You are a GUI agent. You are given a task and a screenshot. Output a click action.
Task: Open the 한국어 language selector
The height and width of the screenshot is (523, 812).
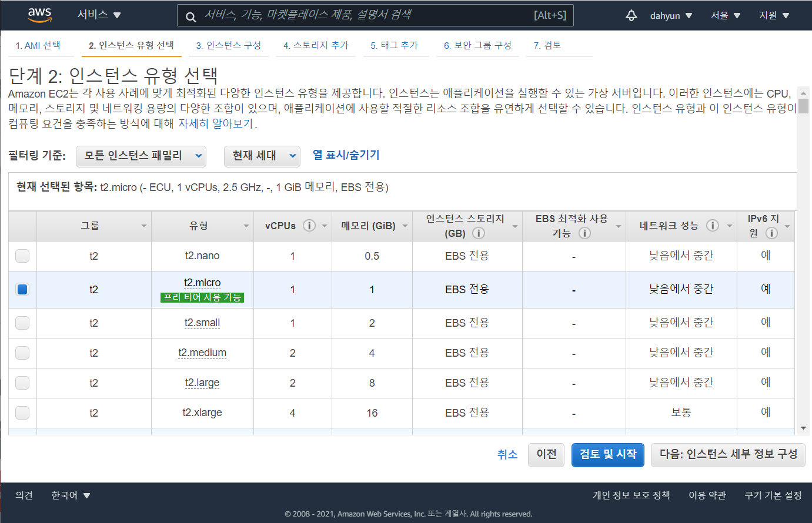coord(71,495)
